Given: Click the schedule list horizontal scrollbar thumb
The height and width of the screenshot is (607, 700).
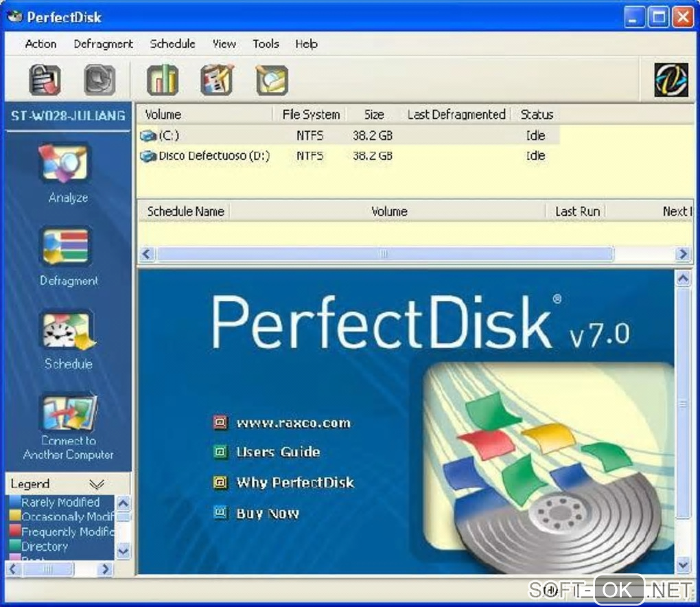Looking at the screenshot, I should coord(385,254).
